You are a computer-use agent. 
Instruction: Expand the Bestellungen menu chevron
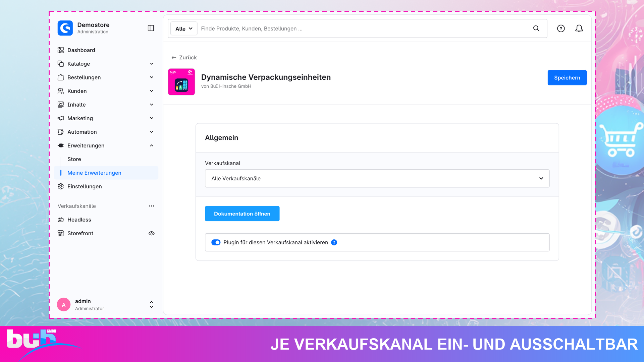point(152,77)
